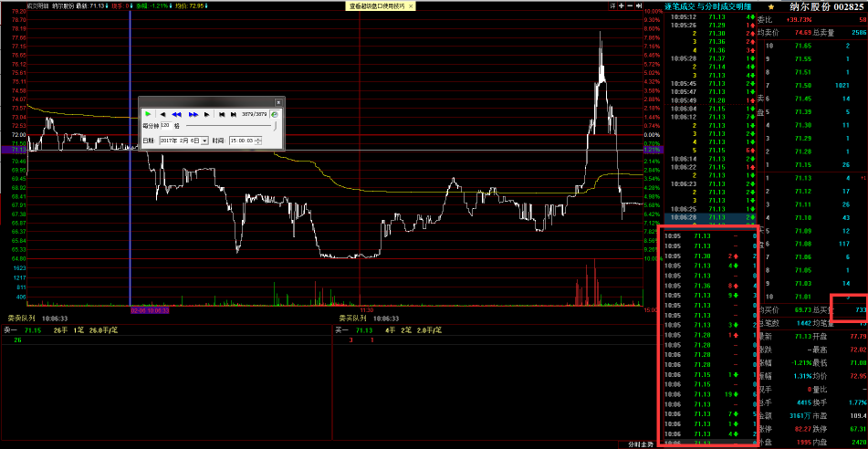Image resolution: width=868 pixels, height=449 pixels.
Task: Click the 金额 3161万 value
Action: click(x=801, y=416)
